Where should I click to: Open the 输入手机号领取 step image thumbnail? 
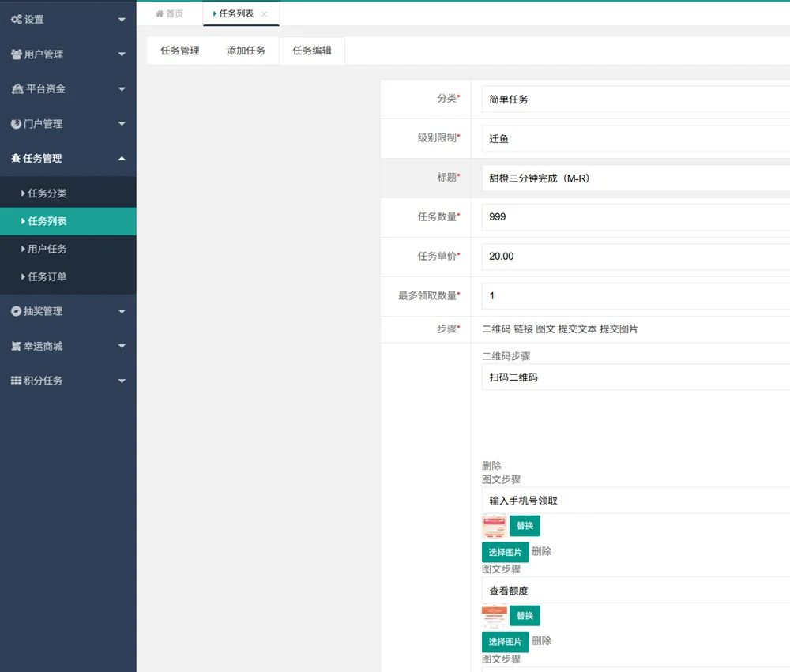tap(495, 527)
